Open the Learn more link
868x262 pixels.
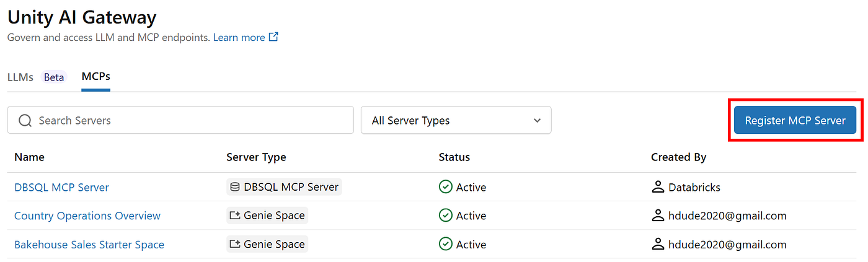(239, 37)
